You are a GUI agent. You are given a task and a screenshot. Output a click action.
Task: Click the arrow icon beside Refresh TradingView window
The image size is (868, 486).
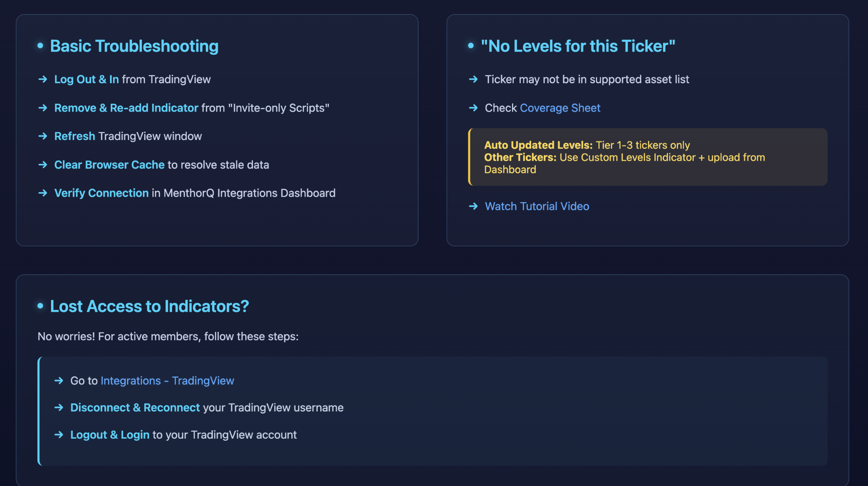pyautogui.click(x=43, y=136)
